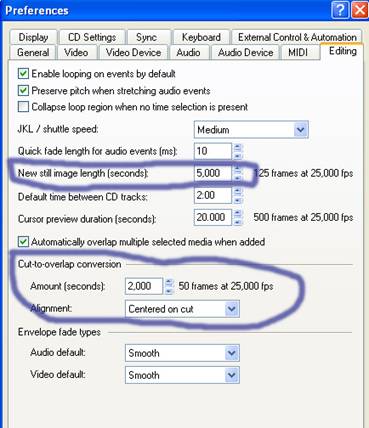This screenshot has width=369, height=428.
Task: Open the CD Settings tab
Action: coord(92,37)
